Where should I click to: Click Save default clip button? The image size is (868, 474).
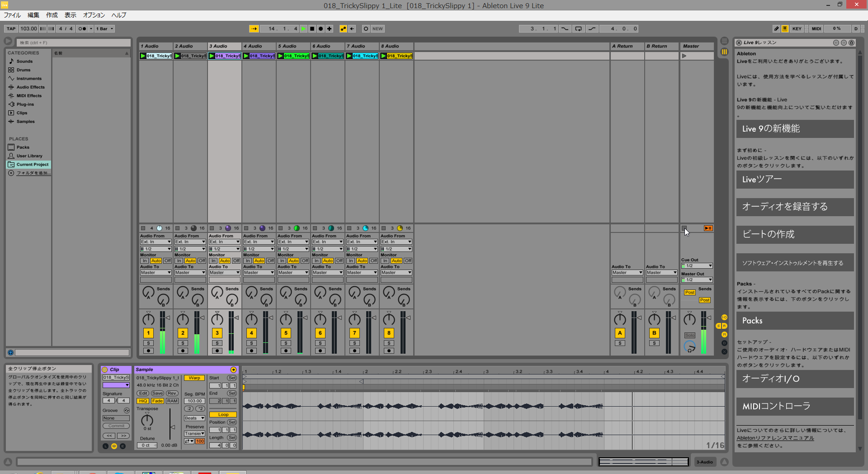coord(157,393)
